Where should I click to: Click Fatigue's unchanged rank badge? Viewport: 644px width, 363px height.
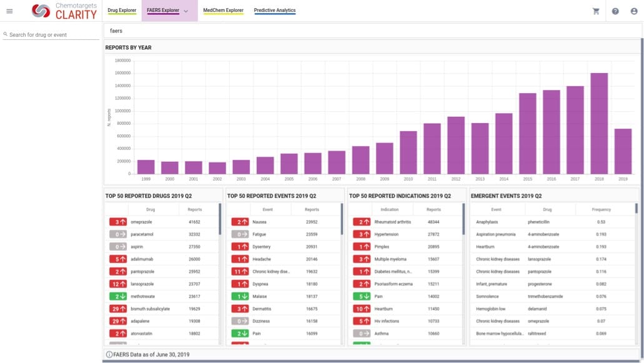click(240, 234)
